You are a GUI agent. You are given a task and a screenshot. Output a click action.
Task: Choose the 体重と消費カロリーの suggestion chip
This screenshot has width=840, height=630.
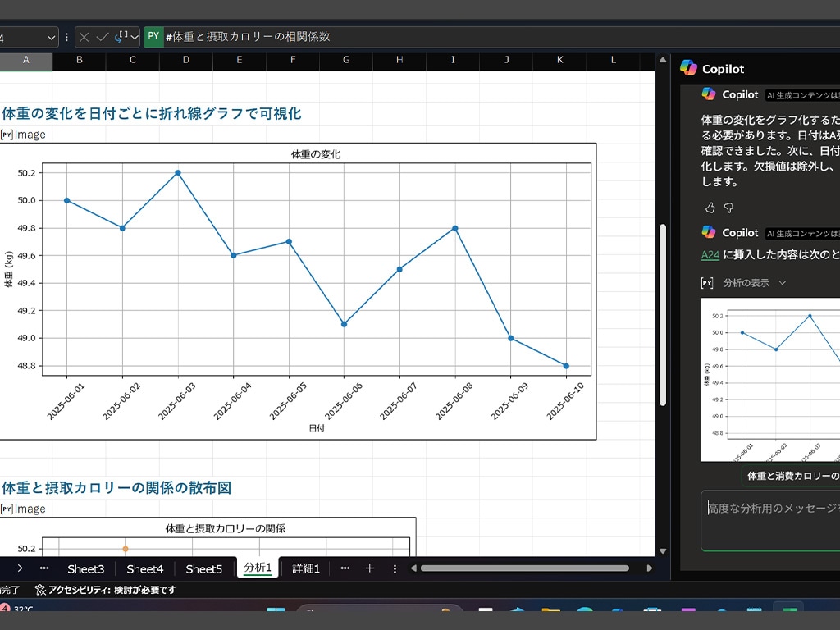point(792,476)
